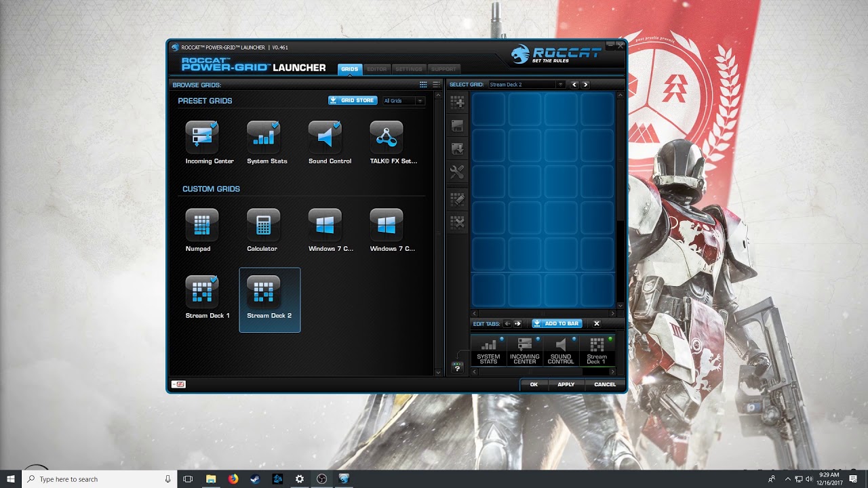Open Steam from the taskbar
Screen dimensions: 868x488
[255, 479]
